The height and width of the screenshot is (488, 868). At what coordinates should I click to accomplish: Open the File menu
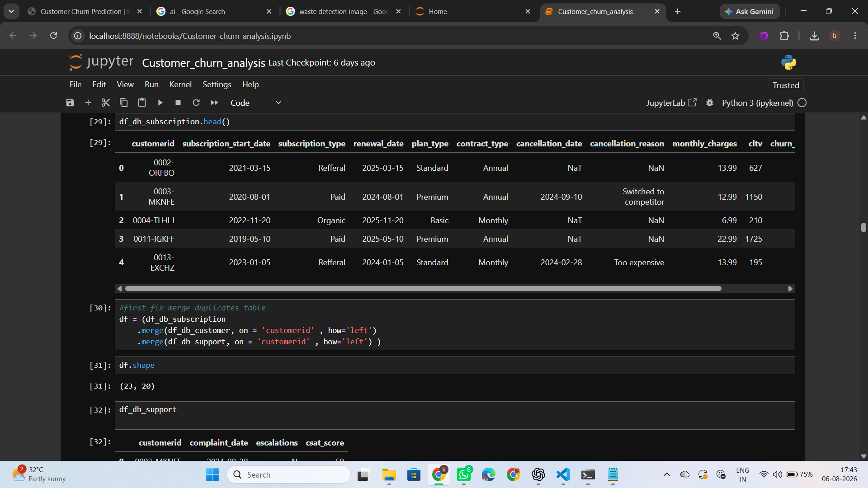pyautogui.click(x=75, y=84)
